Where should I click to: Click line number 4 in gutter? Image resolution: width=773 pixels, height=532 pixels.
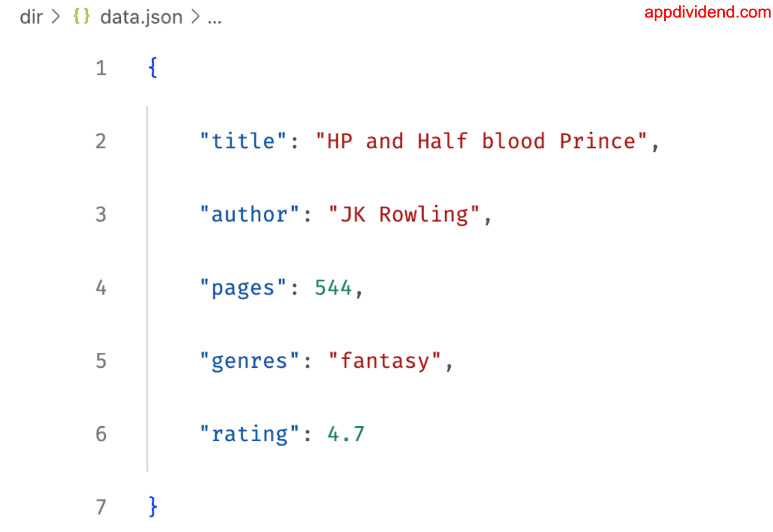point(101,288)
